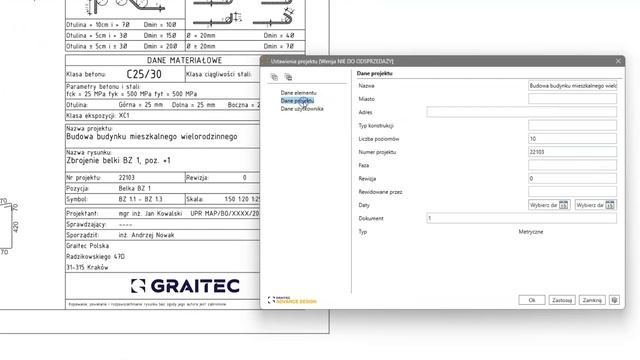
Task: Click the Faza input field
Action: (572, 165)
